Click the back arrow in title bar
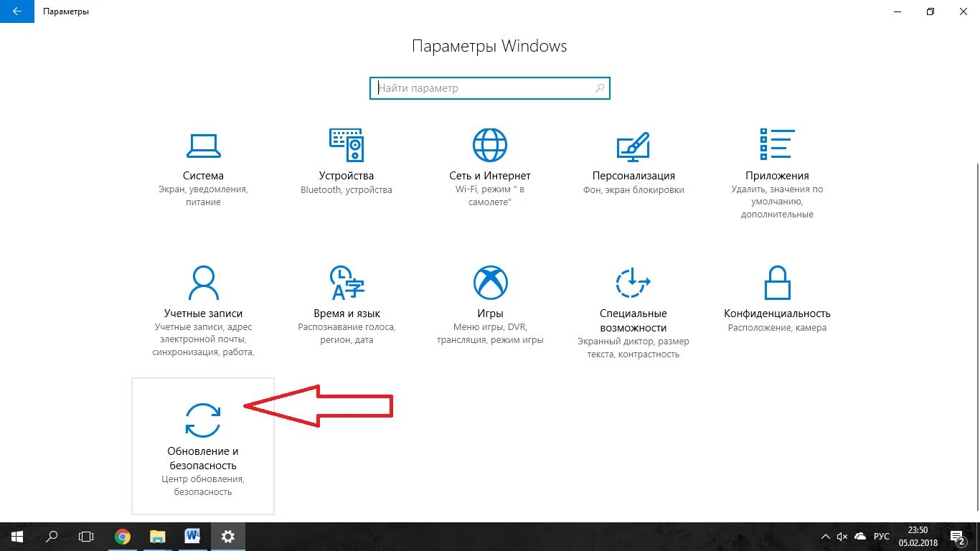The width and height of the screenshot is (980, 551). tap(17, 11)
